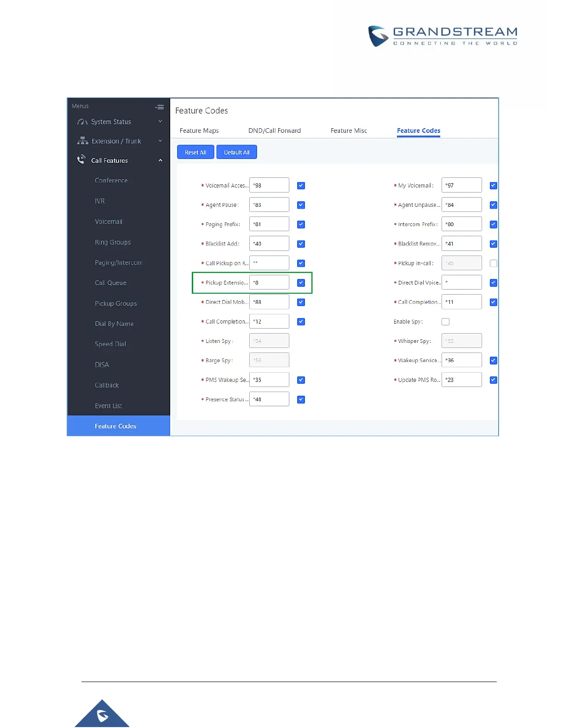Click the Update PMS Room field *23
The height and width of the screenshot is (728, 563).
(462, 380)
